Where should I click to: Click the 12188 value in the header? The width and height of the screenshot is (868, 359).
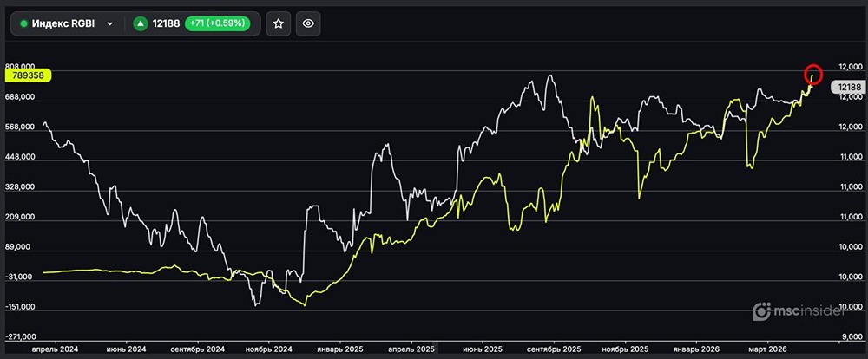[x=166, y=24]
